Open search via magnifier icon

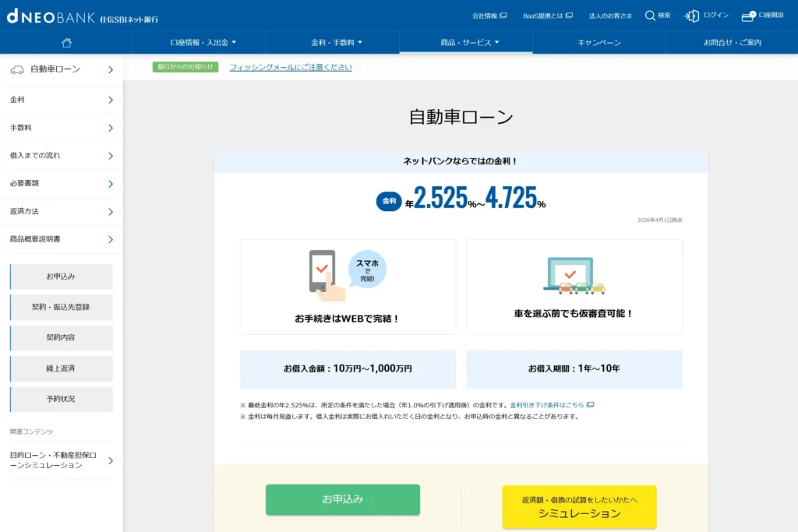650,16
